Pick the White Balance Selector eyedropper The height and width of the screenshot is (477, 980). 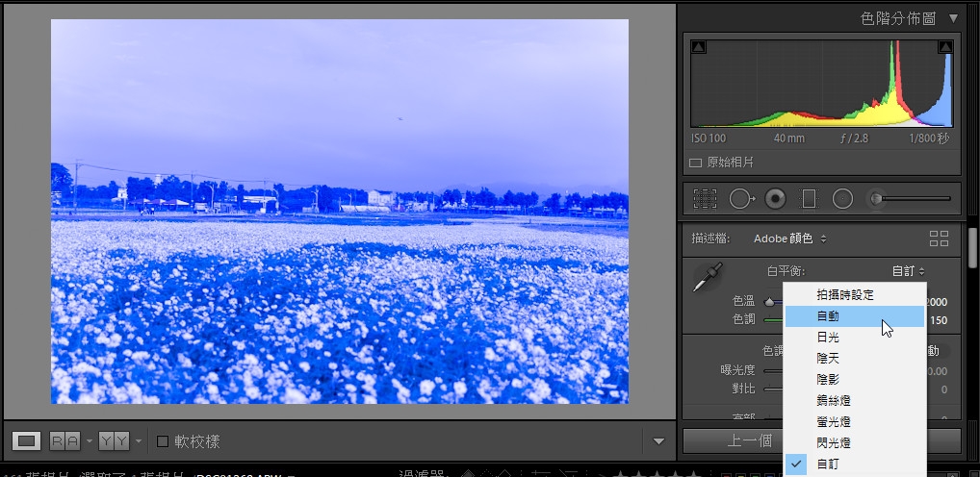[708, 277]
